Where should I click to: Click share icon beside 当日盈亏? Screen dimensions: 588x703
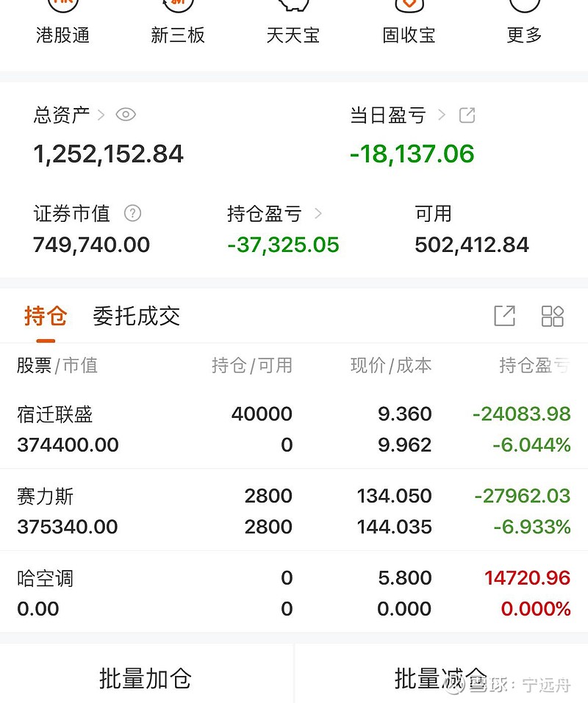pyautogui.click(x=467, y=115)
